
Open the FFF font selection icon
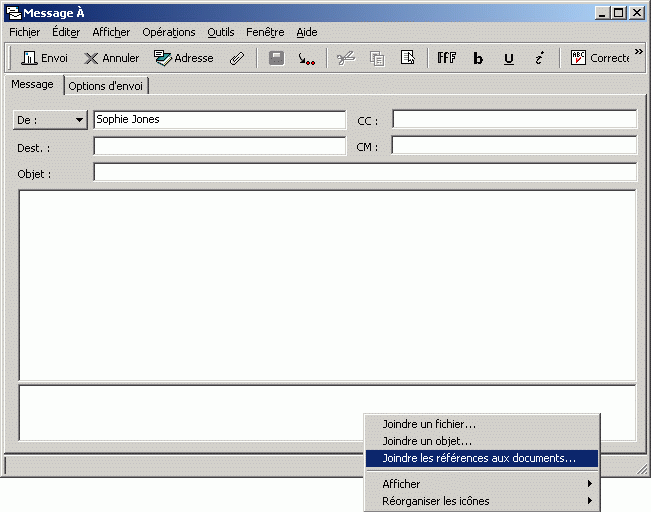pos(447,58)
